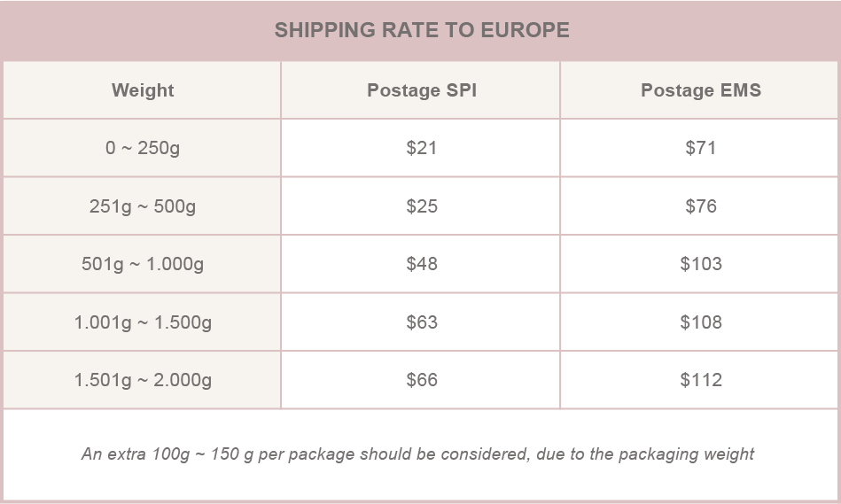Click the 1.001g ~ 1.500g weight cell
Screen dimensions: 841x504
pos(142,322)
